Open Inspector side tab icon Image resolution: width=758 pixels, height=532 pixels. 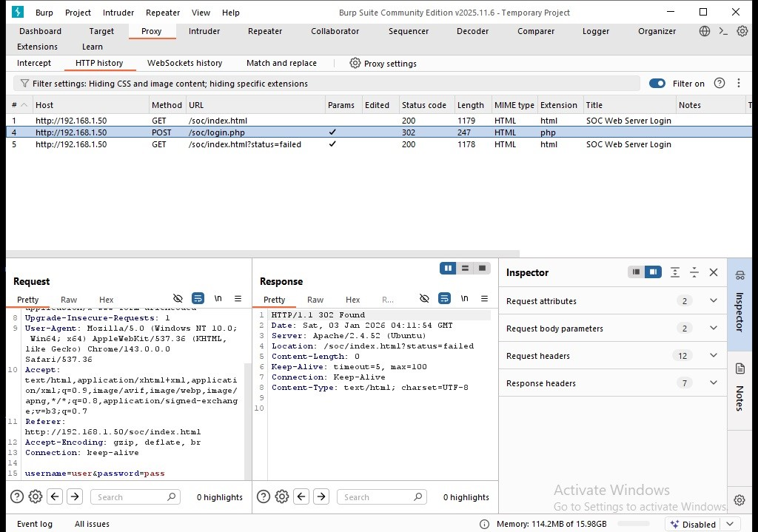739,275
